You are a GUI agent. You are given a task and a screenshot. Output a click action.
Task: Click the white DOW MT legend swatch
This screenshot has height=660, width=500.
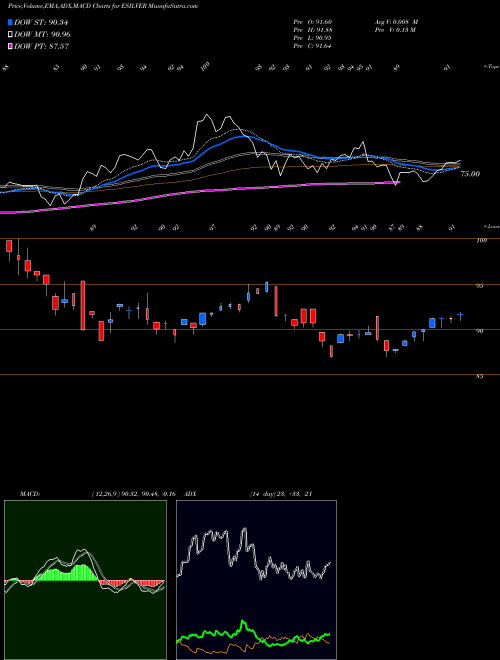coord(11,35)
